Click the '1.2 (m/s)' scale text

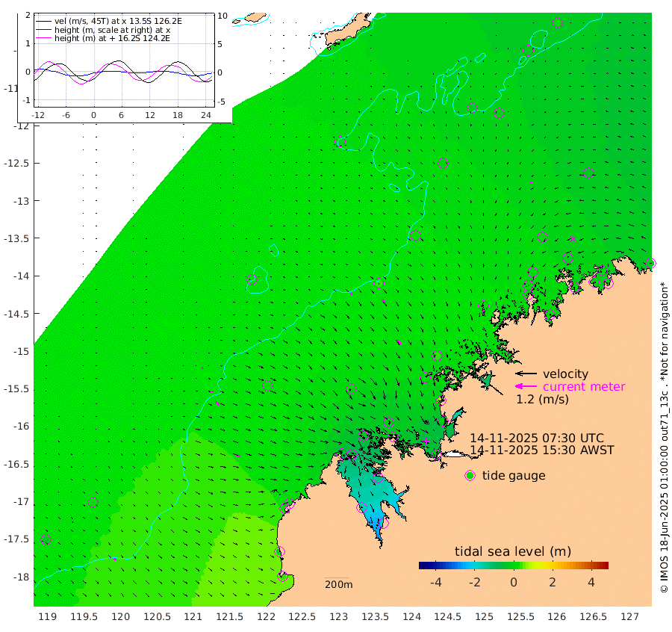coord(542,400)
